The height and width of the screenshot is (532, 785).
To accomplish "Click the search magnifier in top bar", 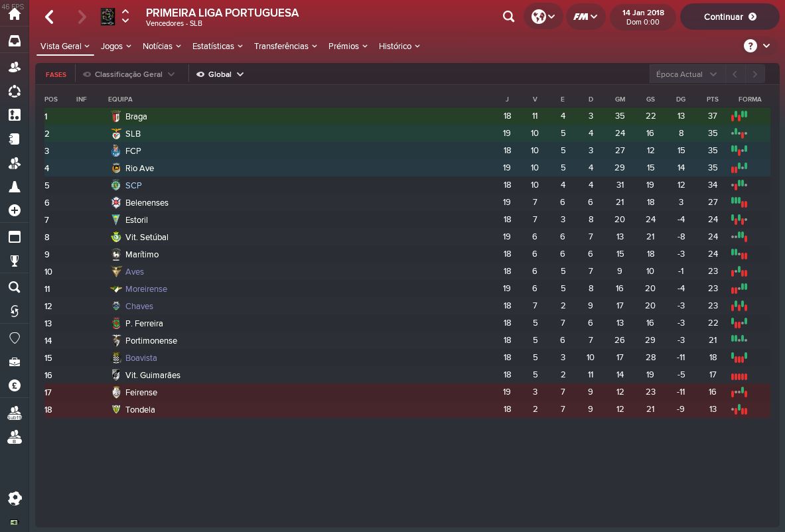I will 509,17.
